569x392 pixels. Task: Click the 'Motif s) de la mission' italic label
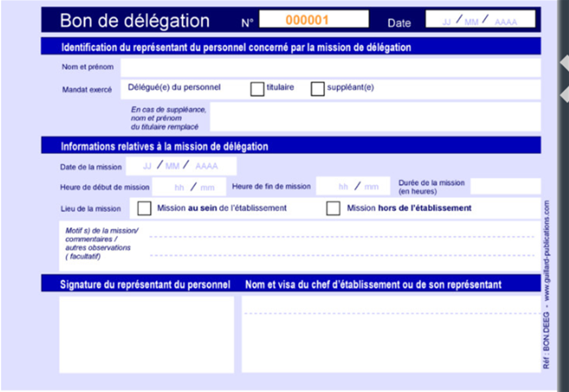(x=102, y=244)
